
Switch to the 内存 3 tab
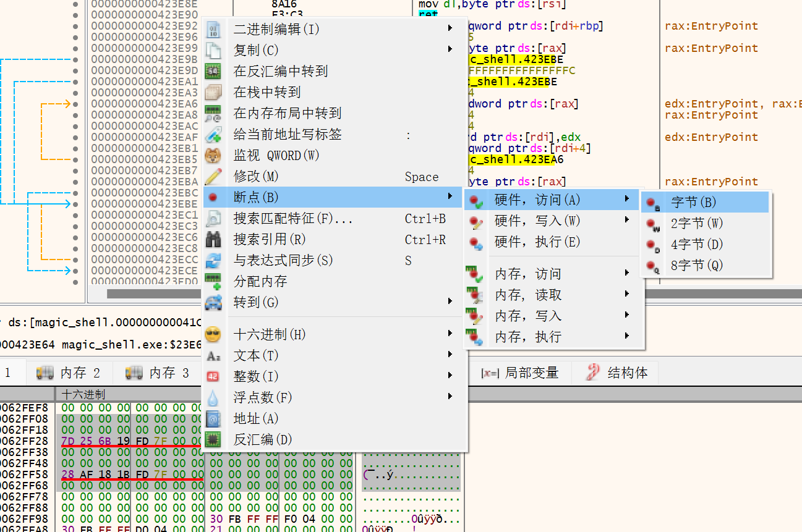(158, 373)
